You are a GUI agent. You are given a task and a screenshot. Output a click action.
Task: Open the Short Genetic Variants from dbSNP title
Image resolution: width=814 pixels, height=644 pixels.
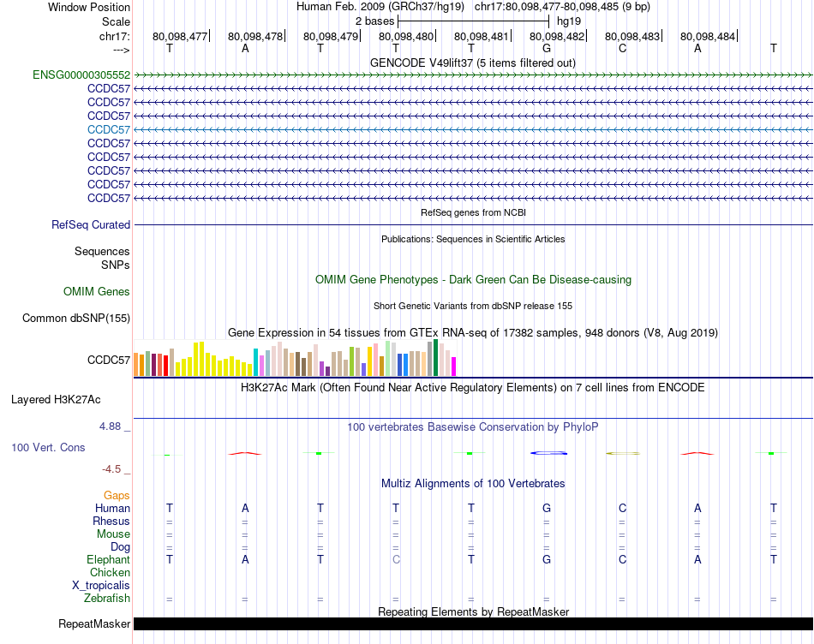473,307
